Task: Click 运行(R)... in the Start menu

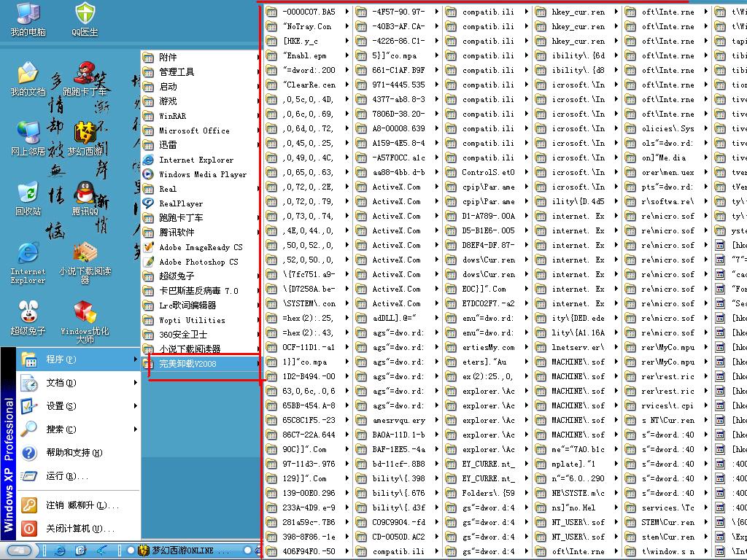Action: (x=79, y=475)
